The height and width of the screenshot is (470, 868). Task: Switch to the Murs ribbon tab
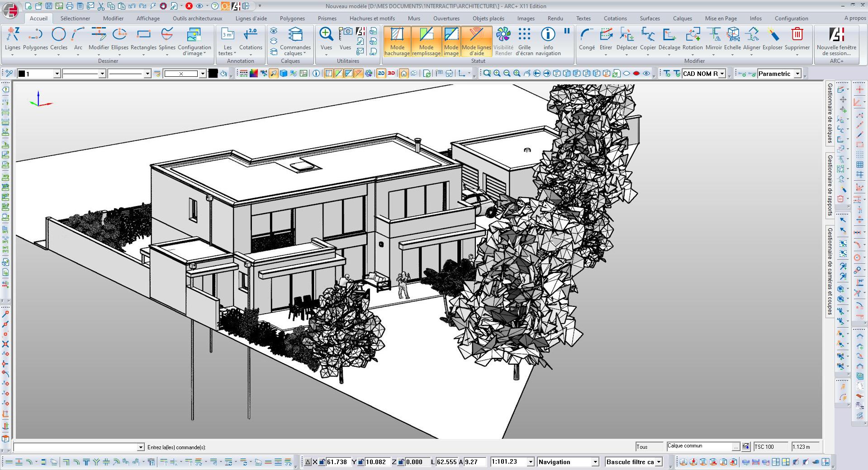[413, 19]
